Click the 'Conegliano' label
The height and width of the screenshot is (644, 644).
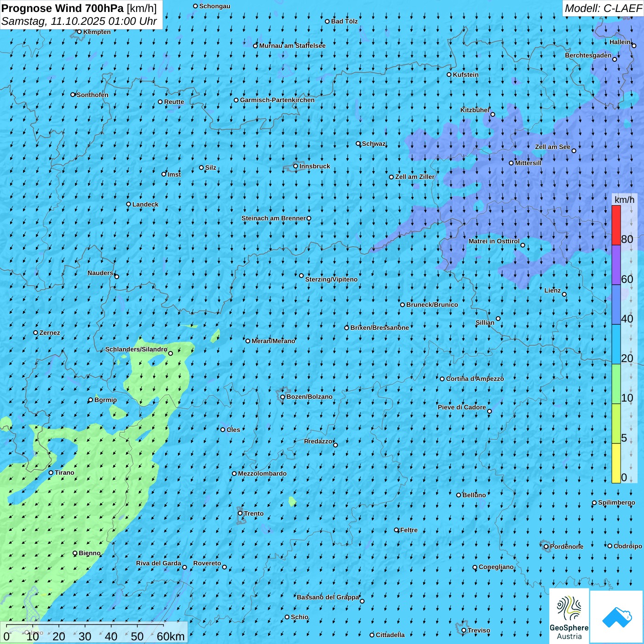tap(496, 567)
